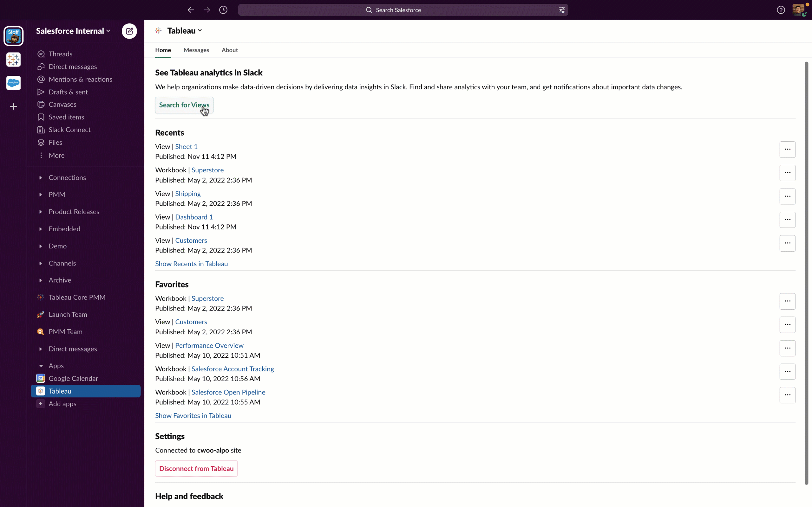812x507 pixels.
Task: Open the Superstore workbook link
Action: 207,170
